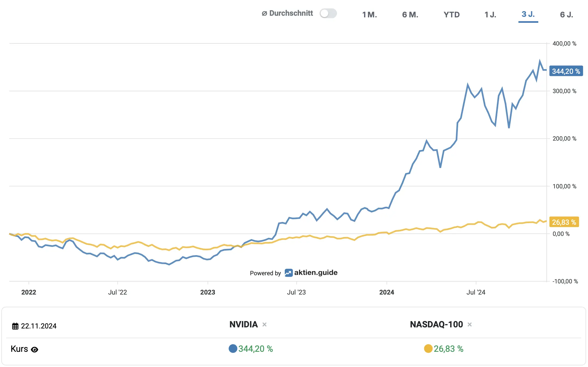The height and width of the screenshot is (367, 588).
Task: Toggle the Durchschnitt average switch
Action: 328,13
